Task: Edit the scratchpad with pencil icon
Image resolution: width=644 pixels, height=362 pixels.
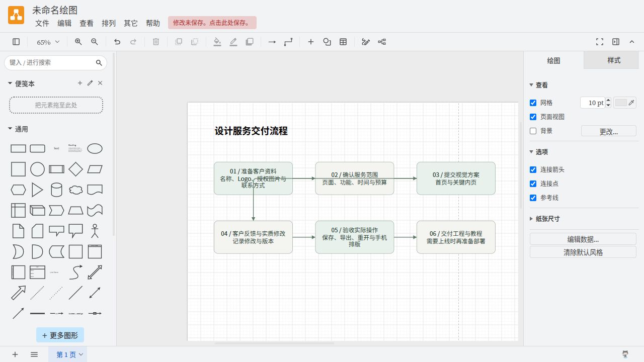Action: pyautogui.click(x=90, y=83)
